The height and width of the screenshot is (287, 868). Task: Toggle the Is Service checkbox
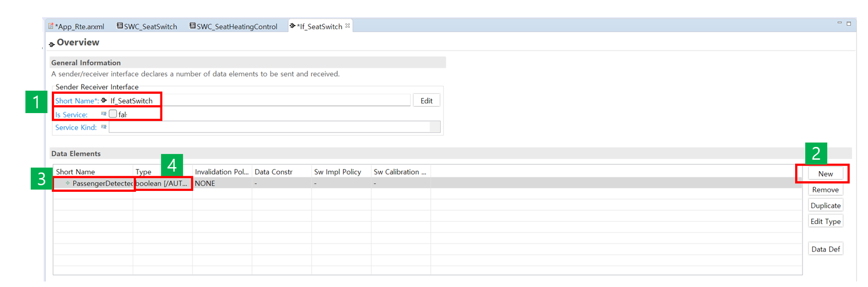[113, 114]
